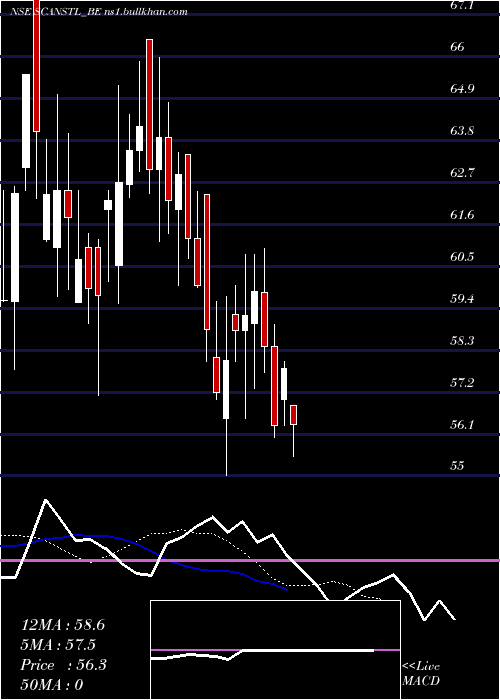Click the 58.3 price axis label
This screenshot has width=500, height=700.
[462, 341]
